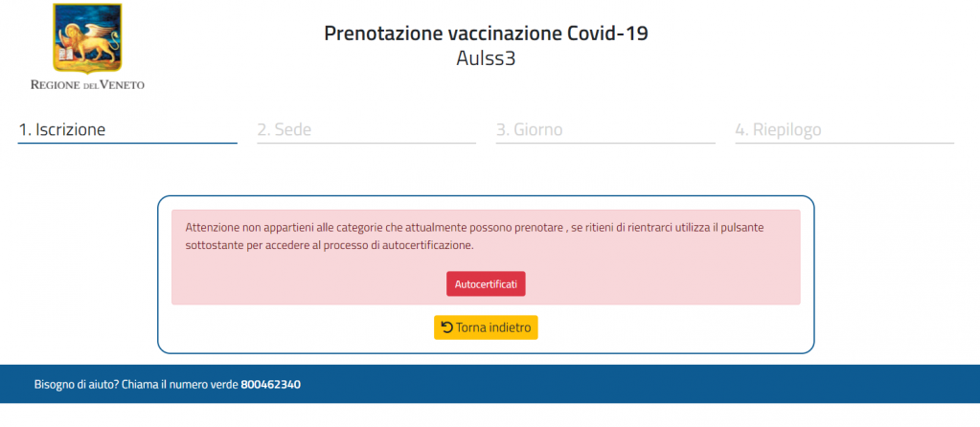Click the 'Aulss3' subtitle

point(486,58)
